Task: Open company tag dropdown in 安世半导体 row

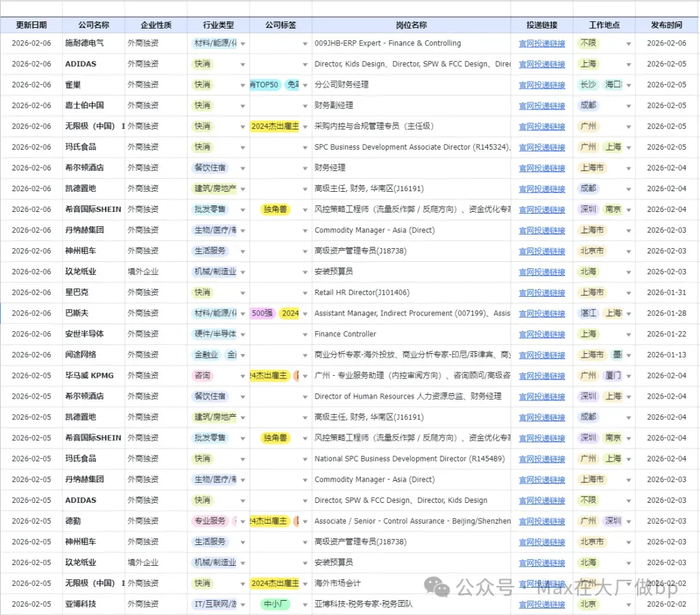Action: pos(305,335)
